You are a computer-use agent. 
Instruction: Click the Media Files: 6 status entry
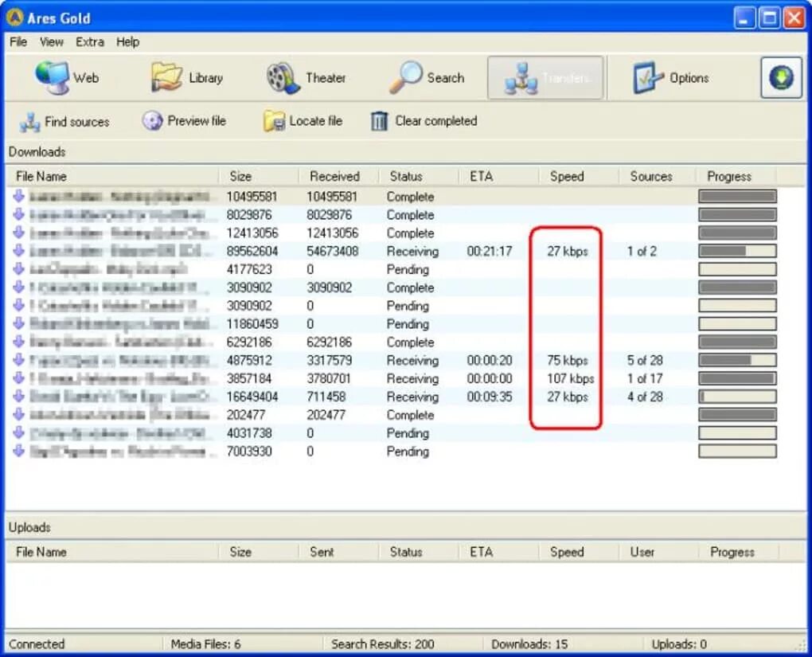[205, 644]
